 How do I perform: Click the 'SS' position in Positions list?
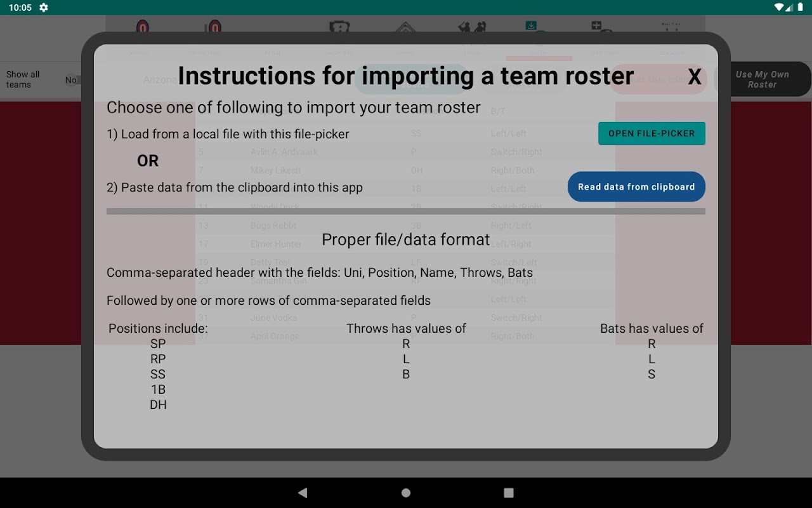(158, 374)
